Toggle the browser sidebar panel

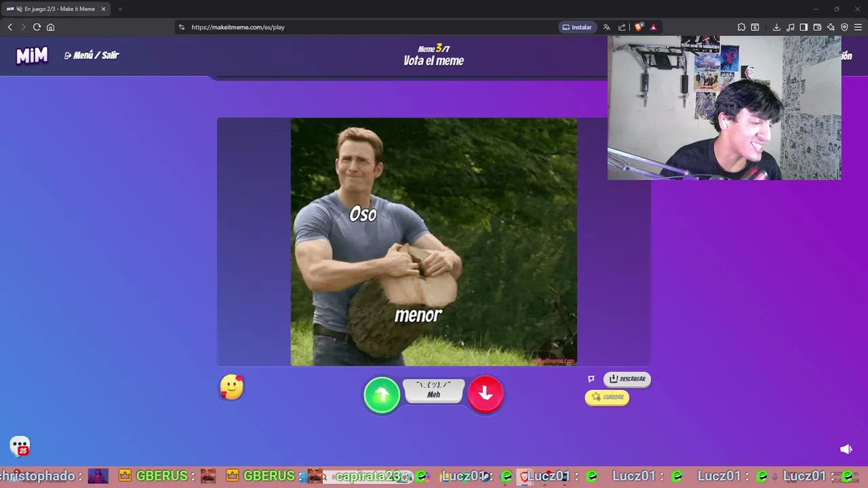(x=804, y=27)
